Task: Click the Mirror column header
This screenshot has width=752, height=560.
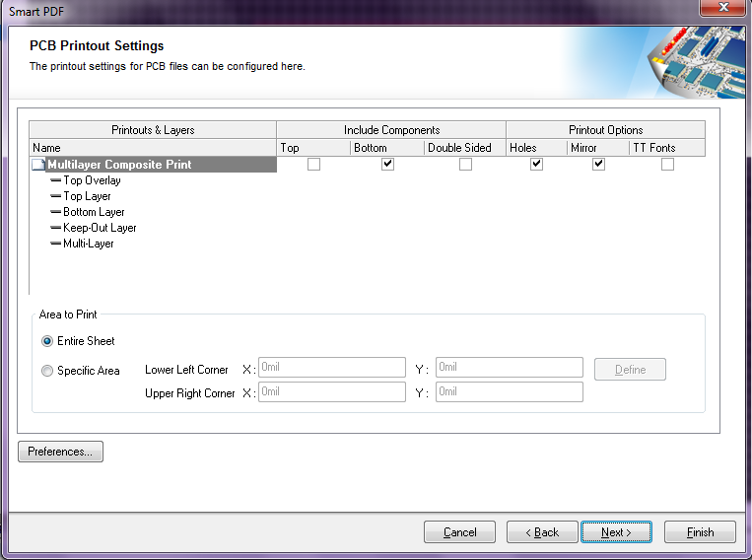Action: [598, 148]
